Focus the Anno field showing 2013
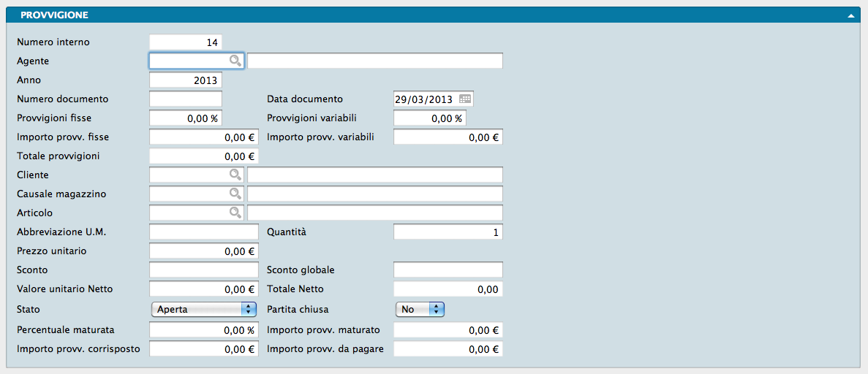Viewport: 868px width, 374px height. pos(185,80)
